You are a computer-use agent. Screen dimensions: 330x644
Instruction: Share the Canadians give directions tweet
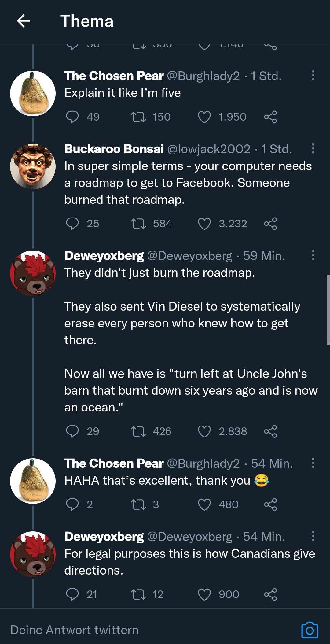point(270,594)
